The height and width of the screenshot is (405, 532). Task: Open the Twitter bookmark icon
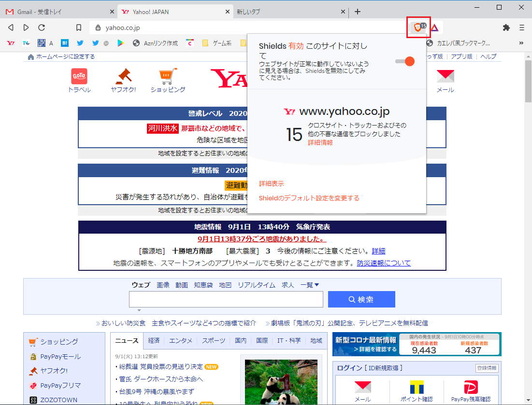pos(79,43)
